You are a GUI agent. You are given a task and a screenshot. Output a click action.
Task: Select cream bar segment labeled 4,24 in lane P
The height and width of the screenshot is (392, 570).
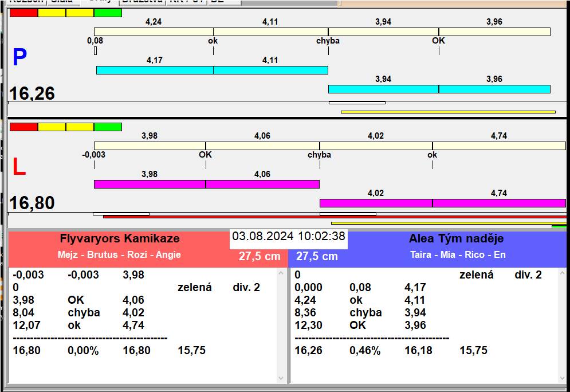coord(154,32)
